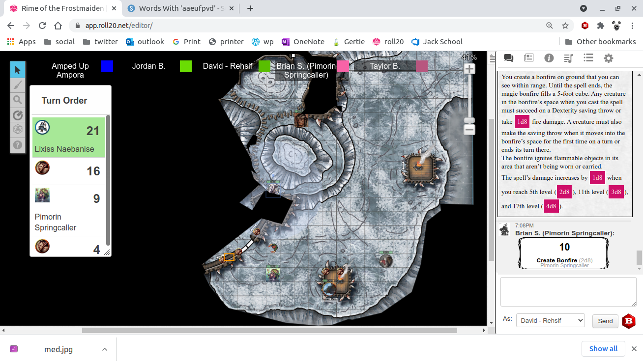Open the Help question mark tool
643x364 pixels.
click(x=18, y=145)
